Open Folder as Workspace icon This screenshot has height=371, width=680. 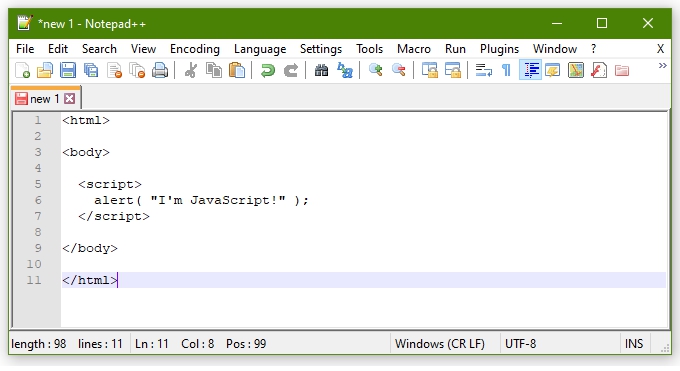click(x=622, y=70)
